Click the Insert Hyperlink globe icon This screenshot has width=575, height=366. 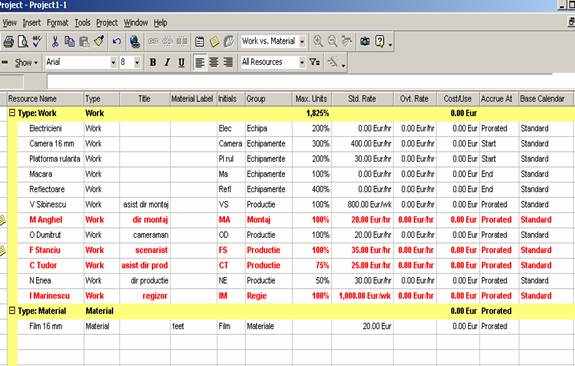[135, 41]
